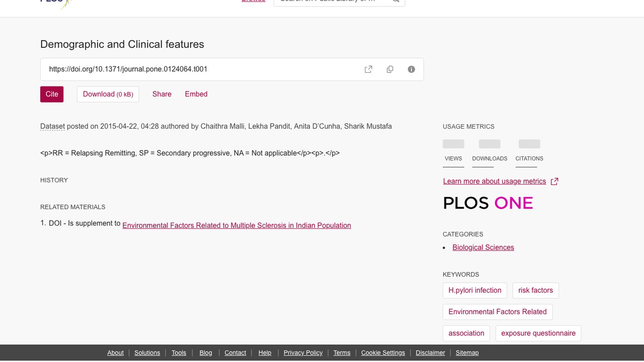Click the Cite button
Viewport: 644px width, 362px height.
point(52,94)
